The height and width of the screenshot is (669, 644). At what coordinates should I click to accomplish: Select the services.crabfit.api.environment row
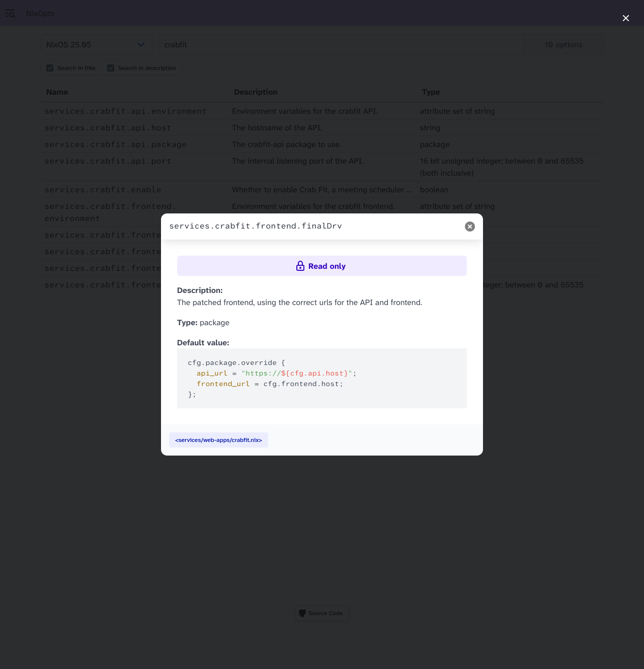point(126,111)
